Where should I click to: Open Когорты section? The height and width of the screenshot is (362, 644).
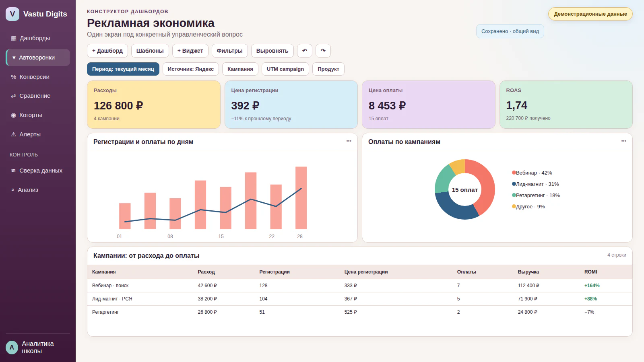pos(38,115)
